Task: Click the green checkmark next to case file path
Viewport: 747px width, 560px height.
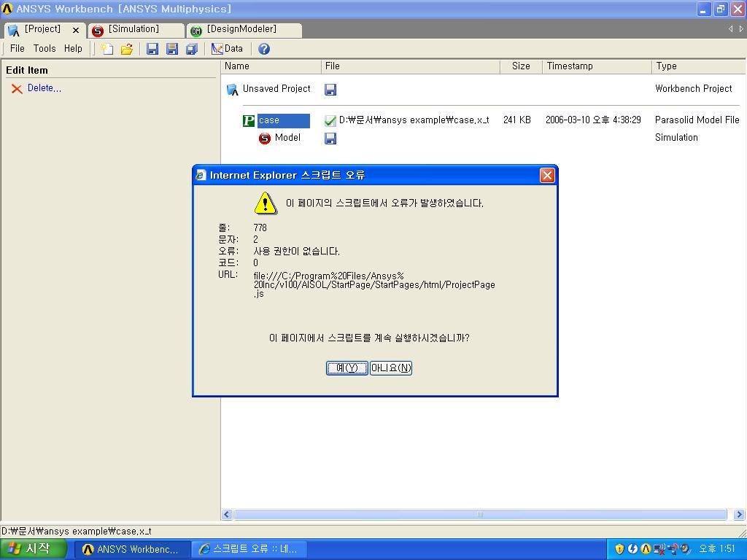Action: (330, 120)
